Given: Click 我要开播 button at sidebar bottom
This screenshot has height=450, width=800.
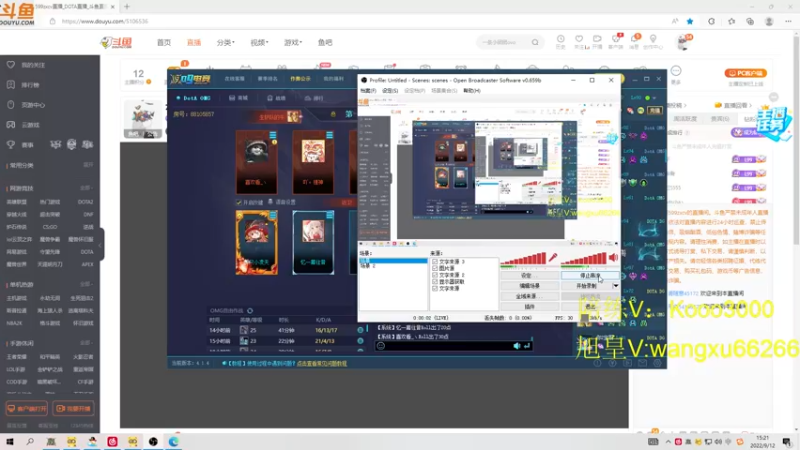Looking at the screenshot, I should point(73,409).
